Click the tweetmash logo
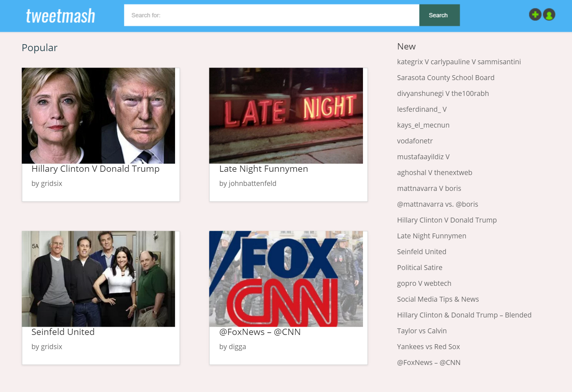The image size is (572, 392). point(61,16)
